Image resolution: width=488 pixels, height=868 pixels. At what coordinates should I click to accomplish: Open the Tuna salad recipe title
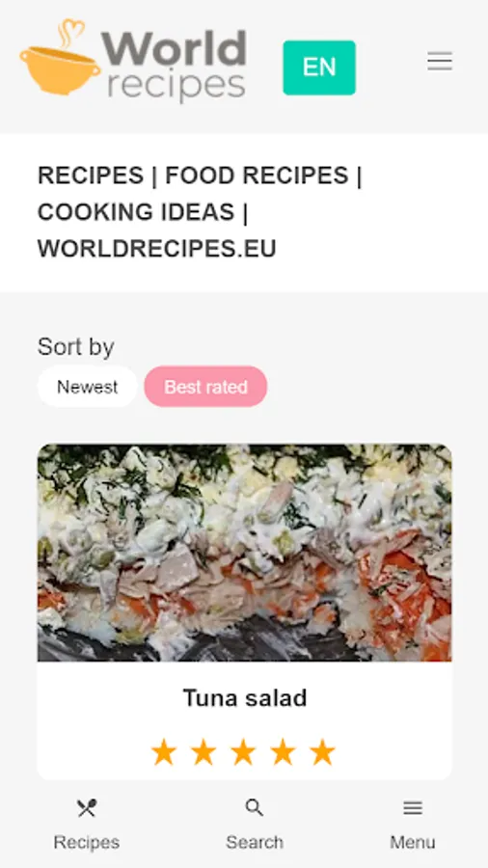click(245, 697)
